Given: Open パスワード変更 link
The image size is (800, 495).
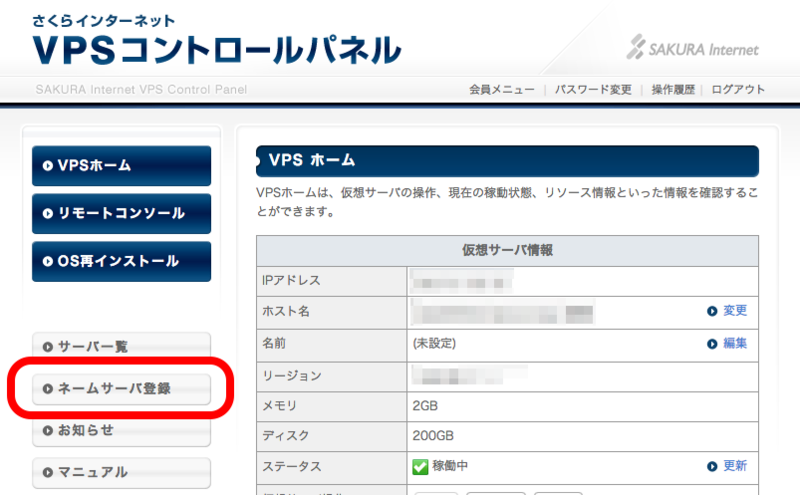Looking at the screenshot, I should [x=593, y=90].
